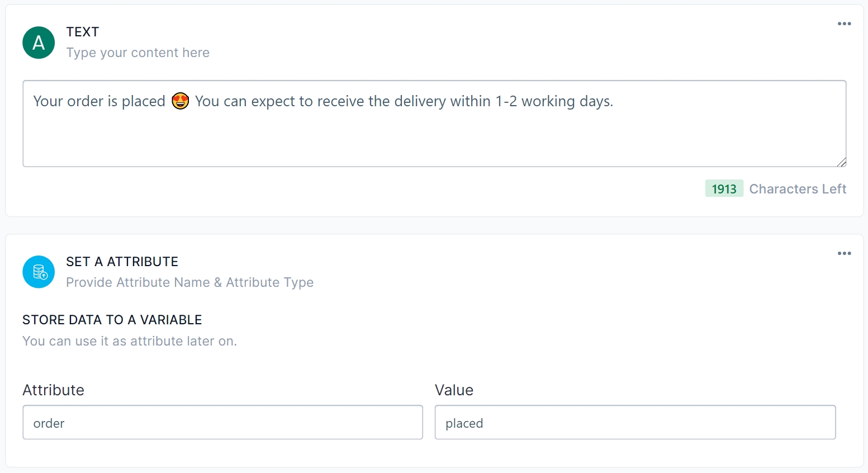Click the STORE DATA TO A VARIABLE heading
868x473 pixels.
pos(112,320)
